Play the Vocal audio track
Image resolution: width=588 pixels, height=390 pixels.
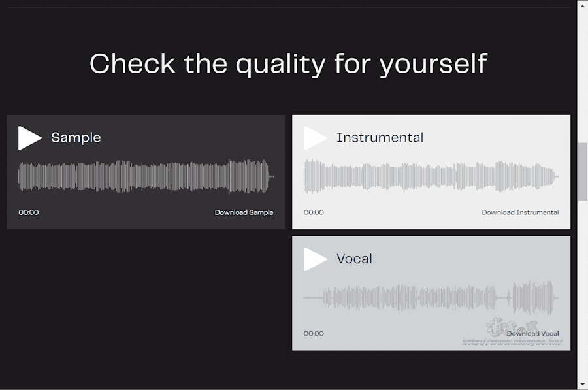[315, 259]
